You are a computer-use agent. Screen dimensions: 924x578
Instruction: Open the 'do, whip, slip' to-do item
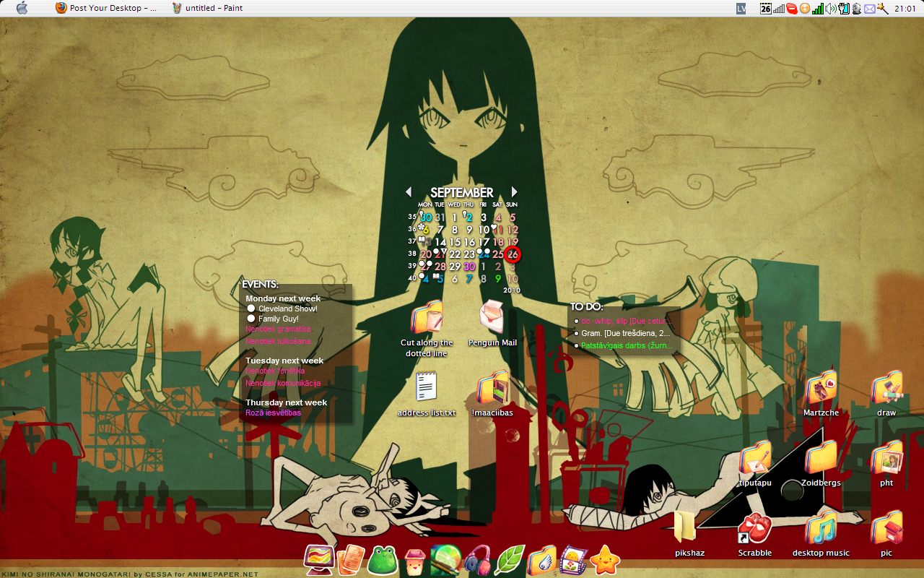(x=627, y=321)
